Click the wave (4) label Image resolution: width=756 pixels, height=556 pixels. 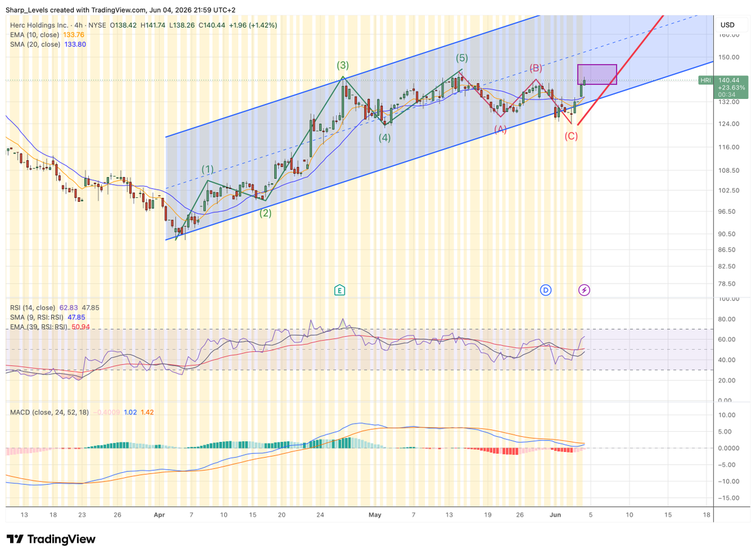coord(384,137)
